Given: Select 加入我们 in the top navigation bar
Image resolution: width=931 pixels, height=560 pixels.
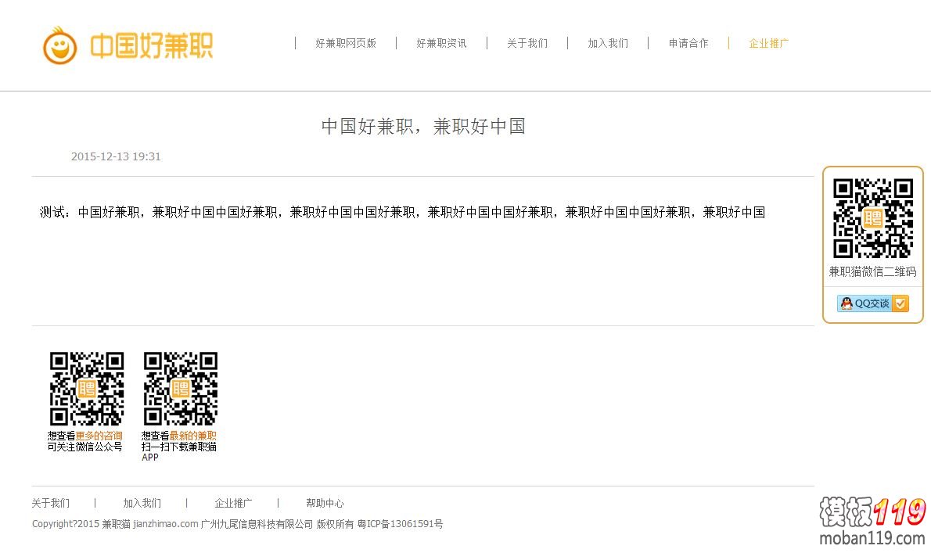Looking at the screenshot, I should [x=608, y=43].
